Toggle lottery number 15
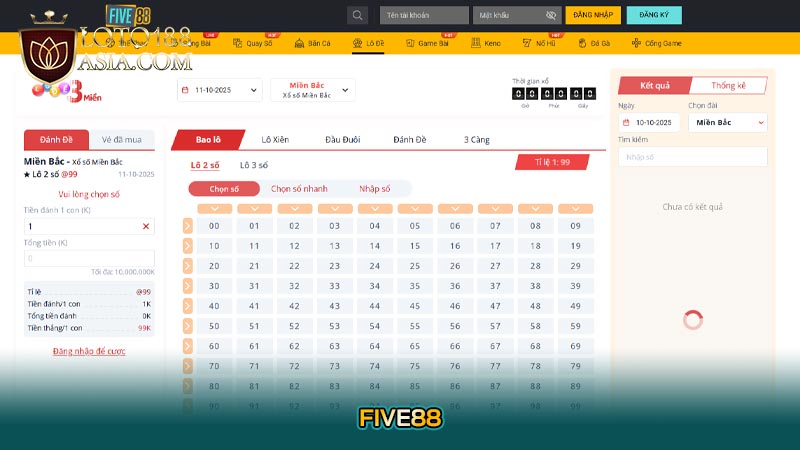Screen dimensions: 800x450 pyautogui.click(x=415, y=246)
